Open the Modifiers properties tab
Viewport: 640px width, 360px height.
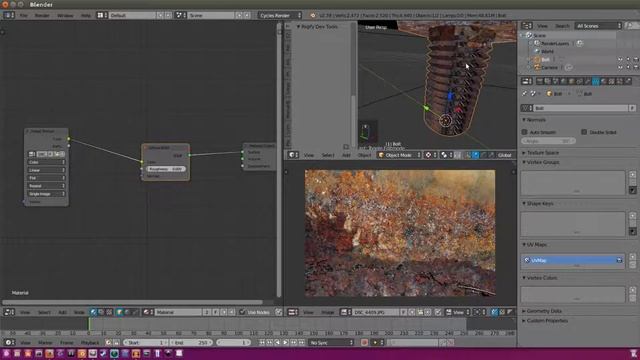click(588, 81)
